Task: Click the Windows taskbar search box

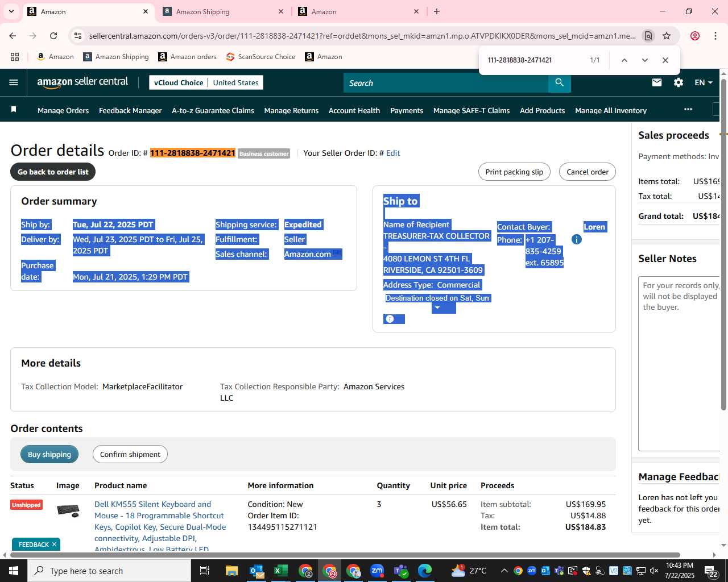Action: coord(109,571)
